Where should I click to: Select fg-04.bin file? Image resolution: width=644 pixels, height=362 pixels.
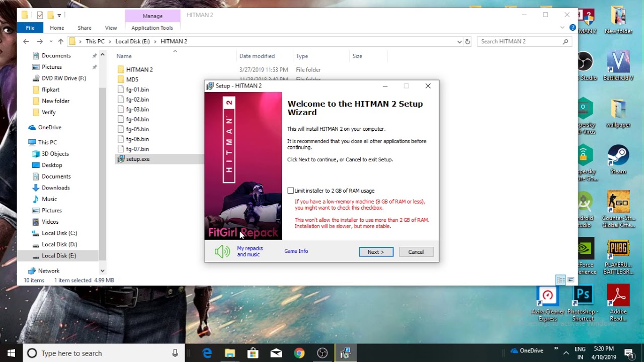(x=137, y=119)
